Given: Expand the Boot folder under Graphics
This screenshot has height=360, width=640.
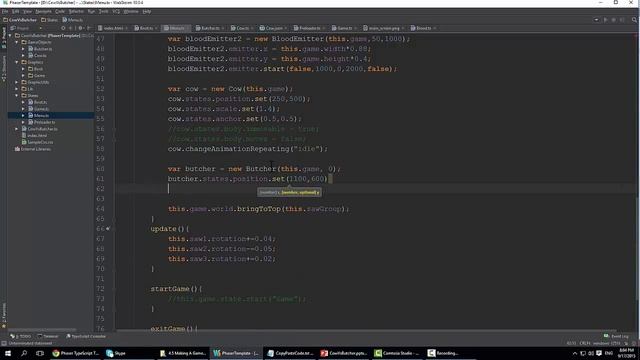Looking at the screenshot, I should point(23,69).
